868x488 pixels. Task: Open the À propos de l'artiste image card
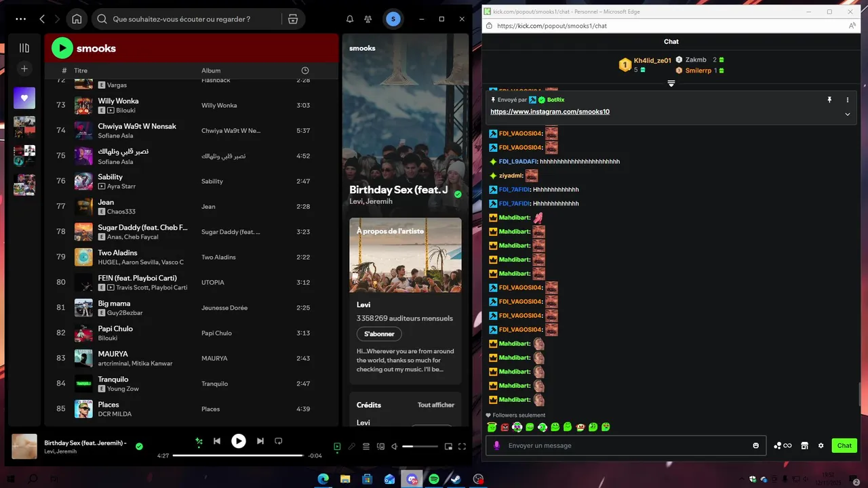[x=406, y=255]
